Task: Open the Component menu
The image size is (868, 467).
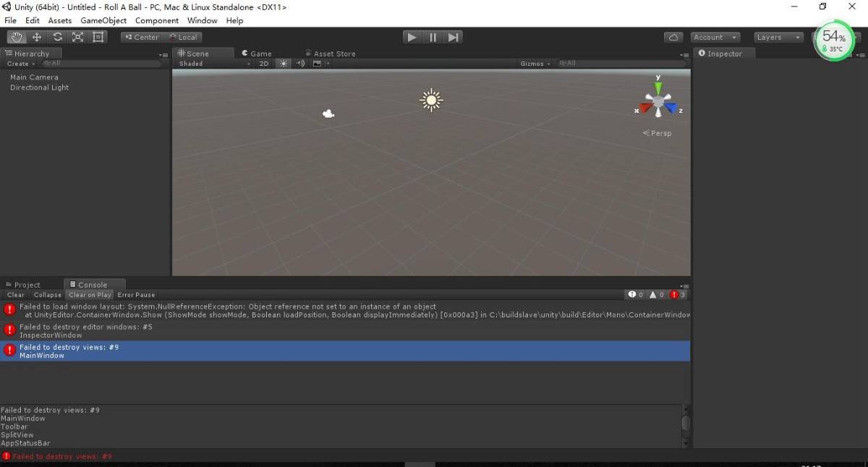Action: 157,21
